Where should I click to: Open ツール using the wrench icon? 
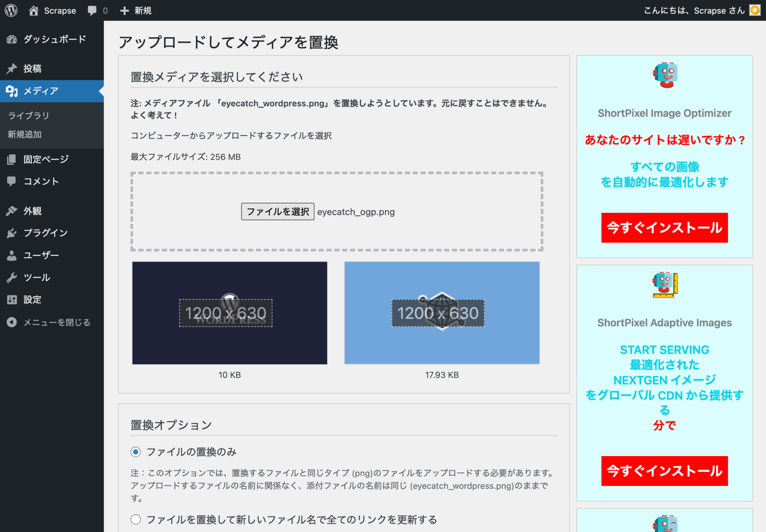pyautogui.click(x=12, y=277)
